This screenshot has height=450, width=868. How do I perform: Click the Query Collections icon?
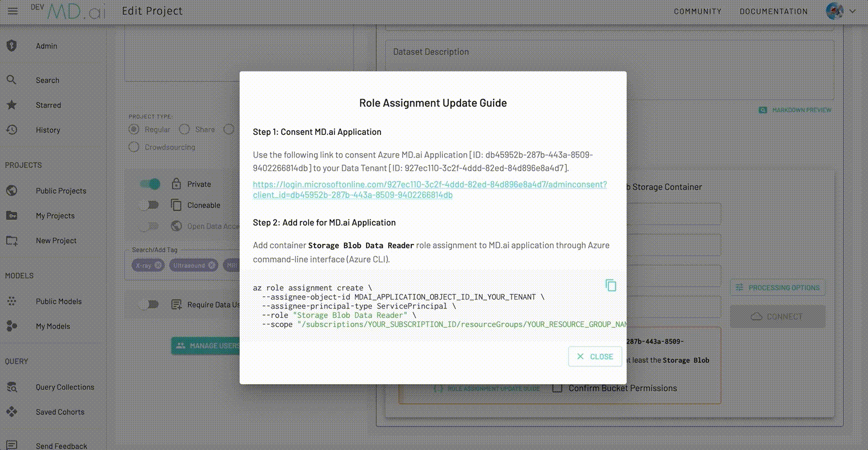pyautogui.click(x=12, y=387)
